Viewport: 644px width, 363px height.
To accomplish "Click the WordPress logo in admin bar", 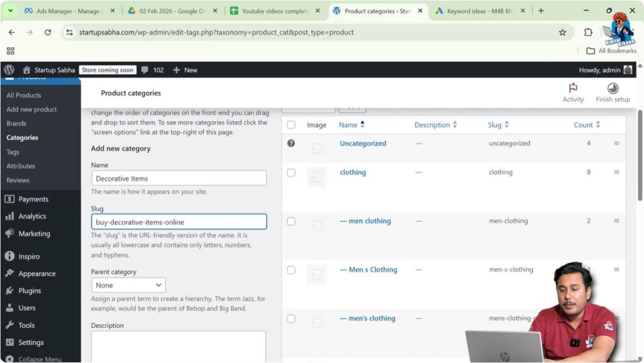I will coord(9,70).
